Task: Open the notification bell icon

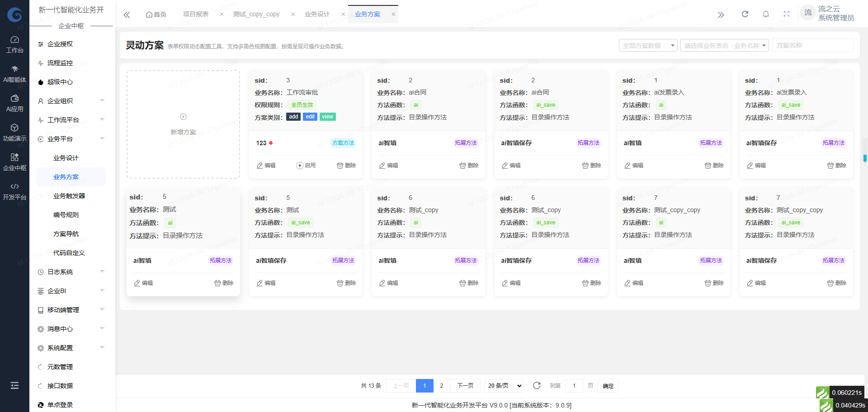Action: click(766, 14)
